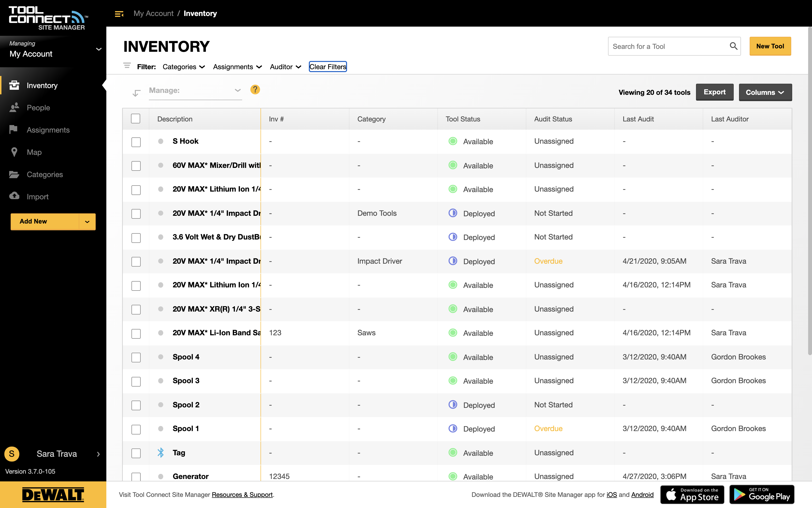Click the Deployed icon on 3.6 Volt DustBuster row
The width and height of the screenshot is (812, 508).
[x=453, y=237]
